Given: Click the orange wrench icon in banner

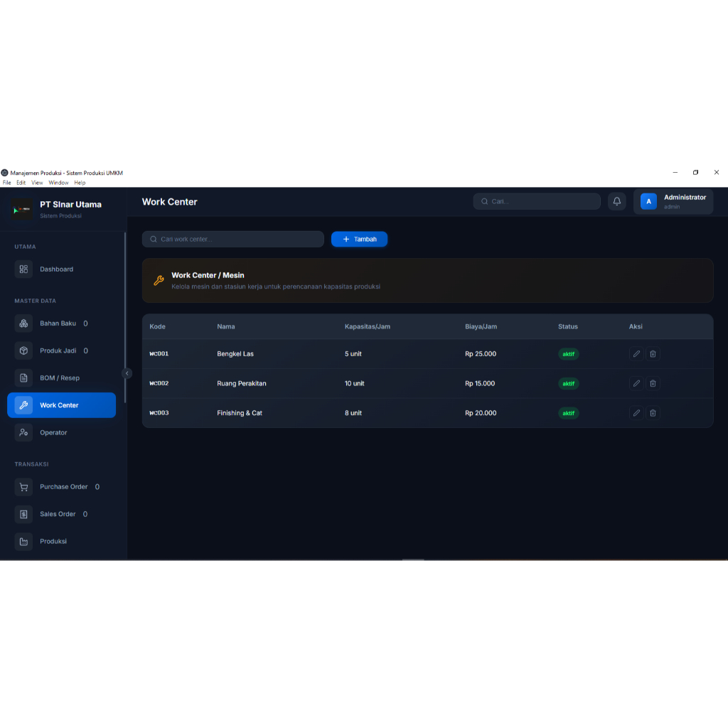Looking at the screenshot, I should [x=159, y=280].
